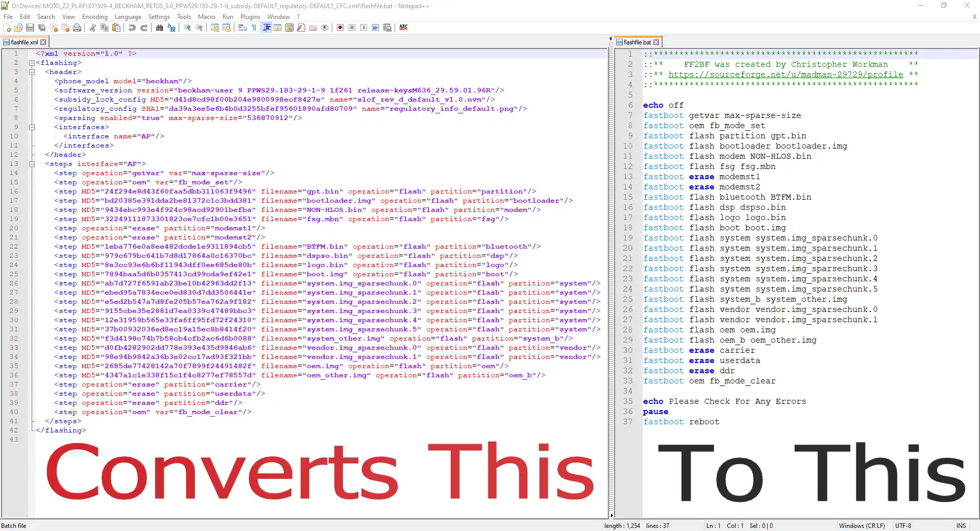Open the Search menu
The image size is (980, 531).
coord(46,17)
